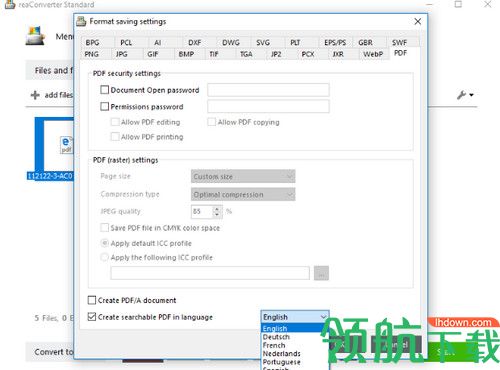500x370 pixels.
Task: Enable Permissions password checkbox
Action: 105,106
